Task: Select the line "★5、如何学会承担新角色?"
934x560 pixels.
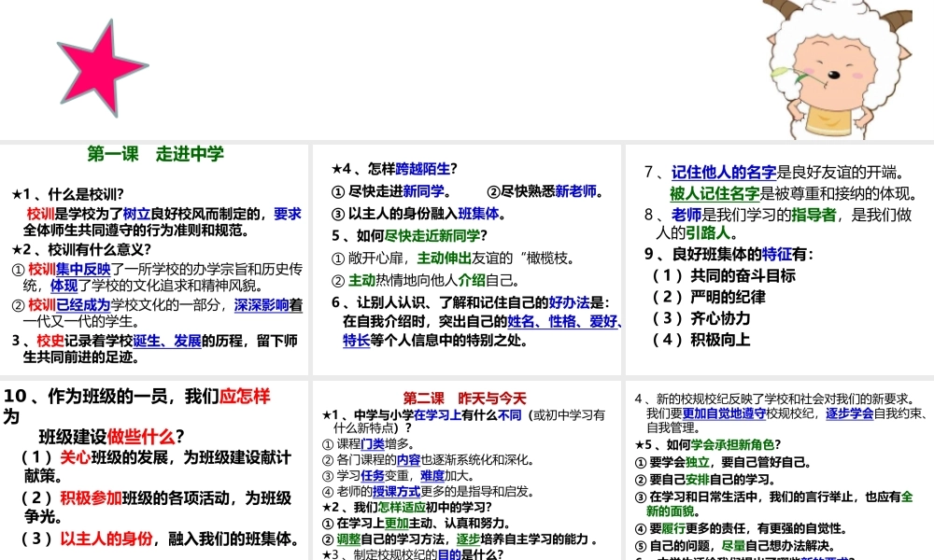Action: pos(708,445)
